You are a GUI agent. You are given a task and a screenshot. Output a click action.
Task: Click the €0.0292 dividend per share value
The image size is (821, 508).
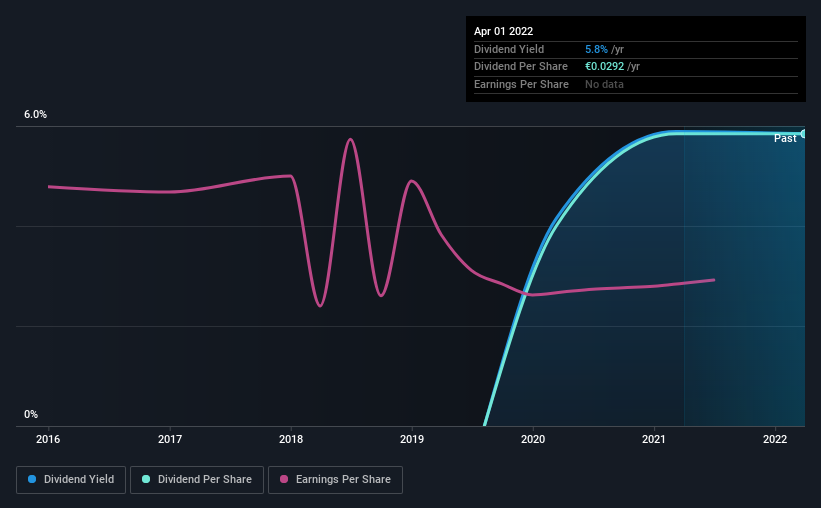coord(604,67)
